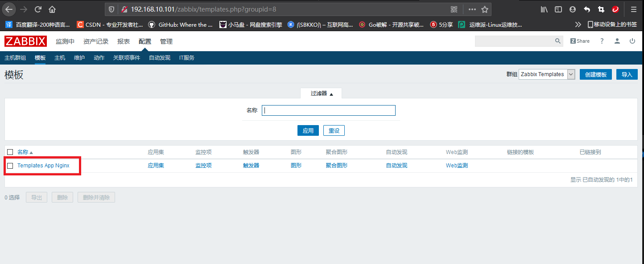Open Zabbix help question mark
Image resolution: width=644 pixels, height=264 pixels.
(x=602, y=41)
